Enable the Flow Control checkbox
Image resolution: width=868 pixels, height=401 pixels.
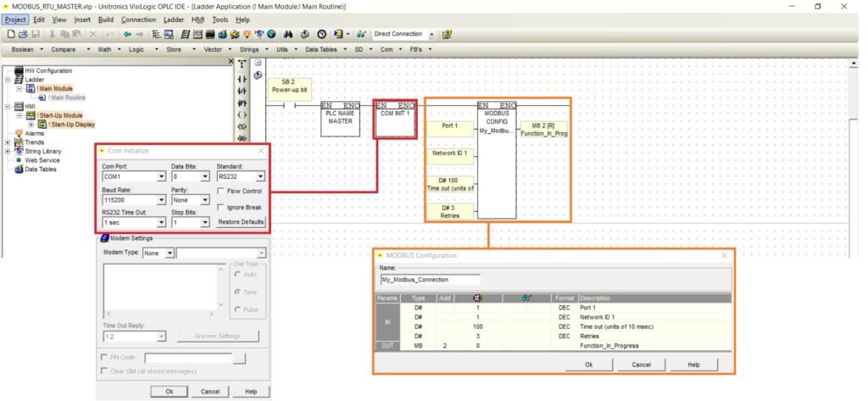(221, 191)
